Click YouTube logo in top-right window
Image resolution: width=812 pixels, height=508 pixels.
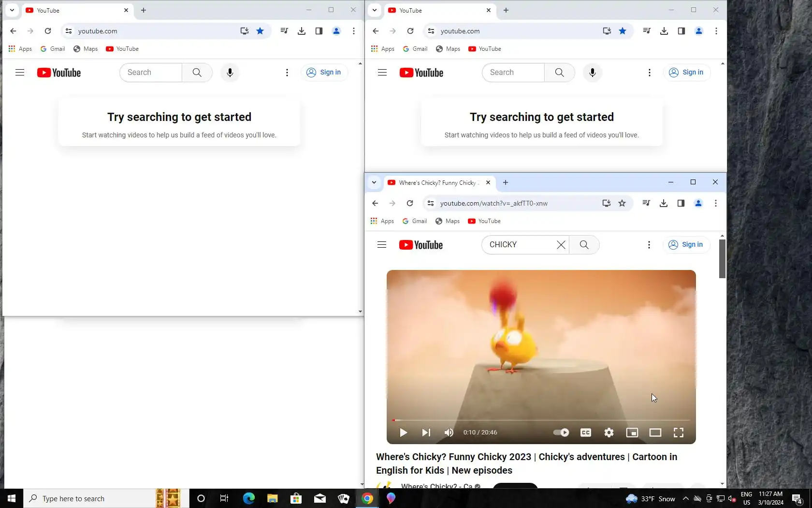coord(421,73)
